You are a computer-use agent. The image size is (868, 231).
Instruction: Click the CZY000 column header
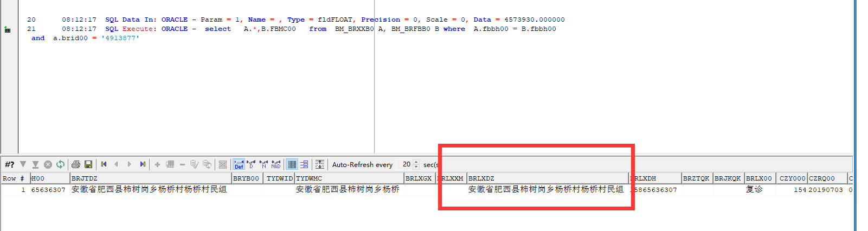[793, 178]
